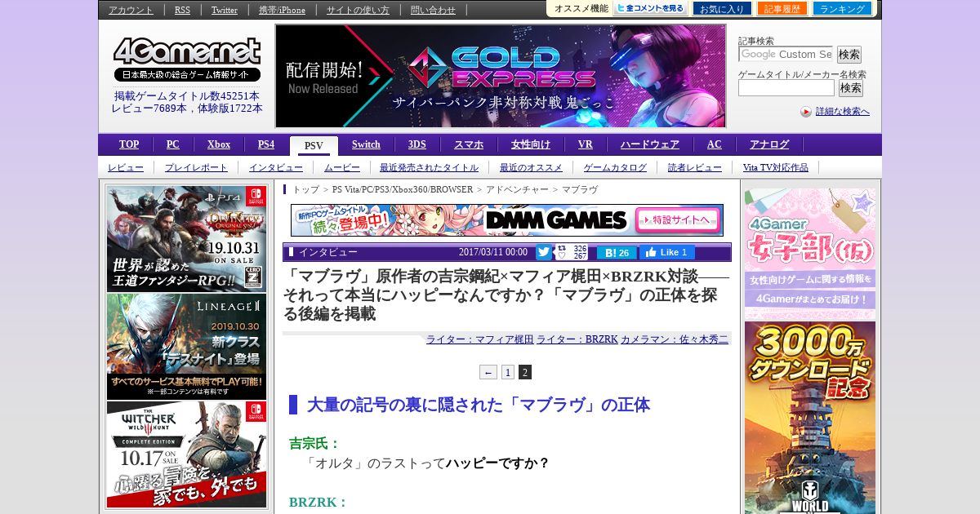The width and height of the screenshot is (980, 514).
Task: Click the Hatena bookmark B! button
Action: (617, 253)
